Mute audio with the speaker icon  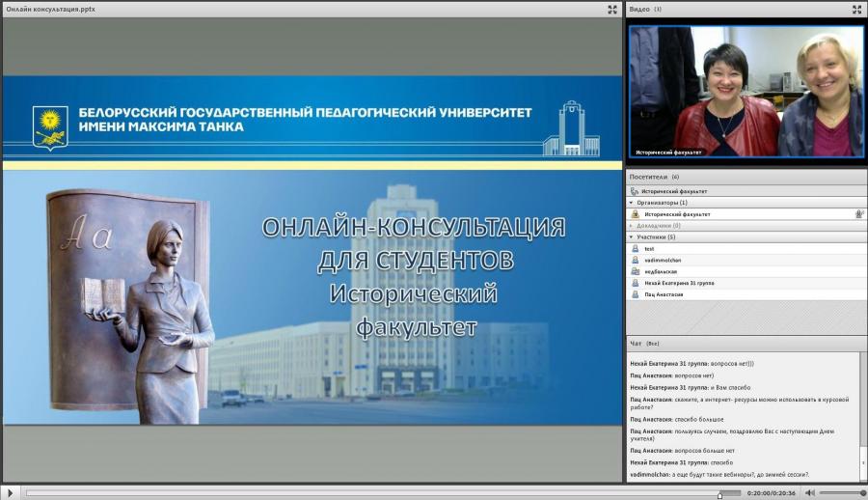coord(809,492)
